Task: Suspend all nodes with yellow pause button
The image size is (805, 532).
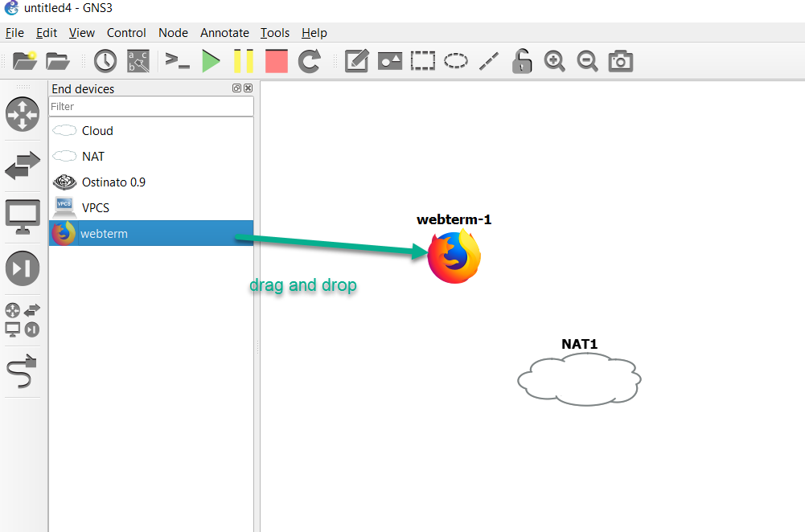Action: point(244,61)
